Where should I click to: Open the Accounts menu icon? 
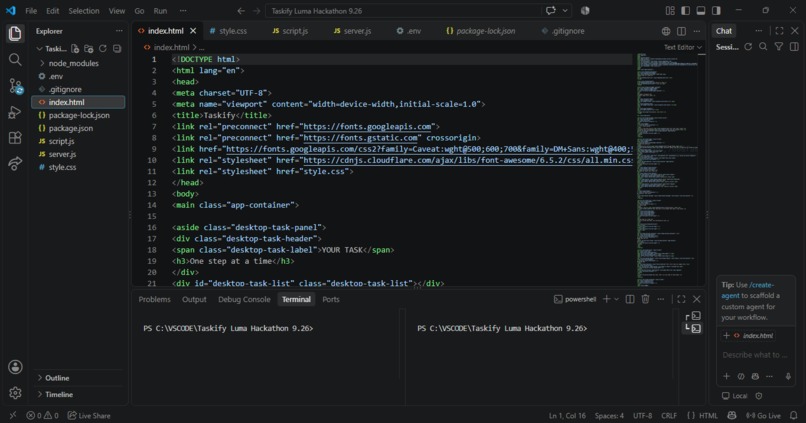15,367
